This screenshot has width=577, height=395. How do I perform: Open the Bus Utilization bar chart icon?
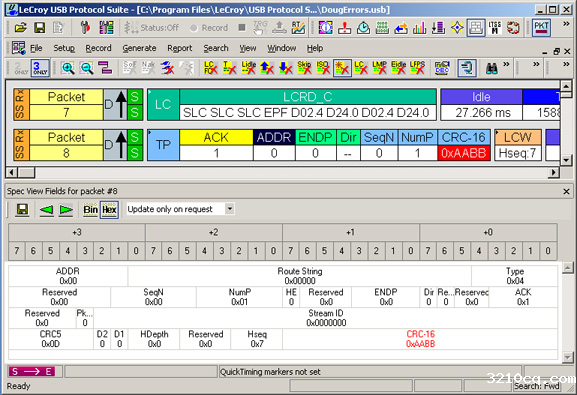(420, 28)
